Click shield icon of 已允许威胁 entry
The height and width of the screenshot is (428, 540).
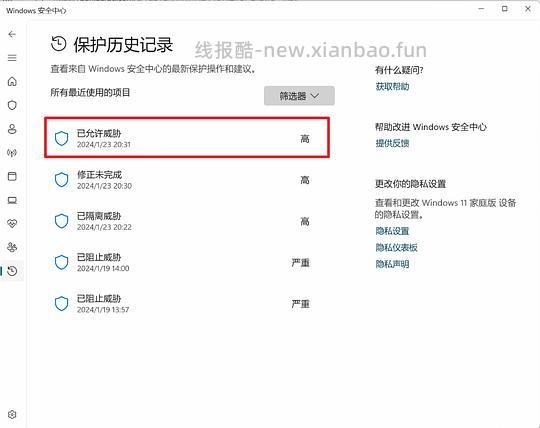coord(62,138)
